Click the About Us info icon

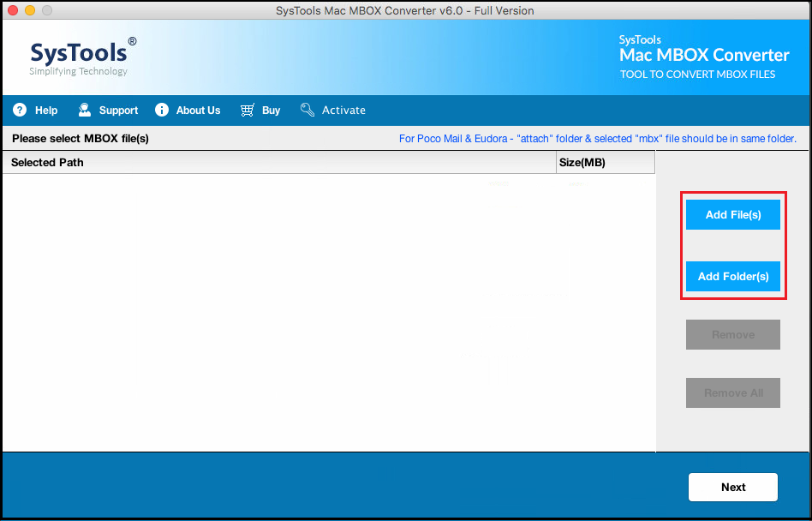click(x=162, y=110)
